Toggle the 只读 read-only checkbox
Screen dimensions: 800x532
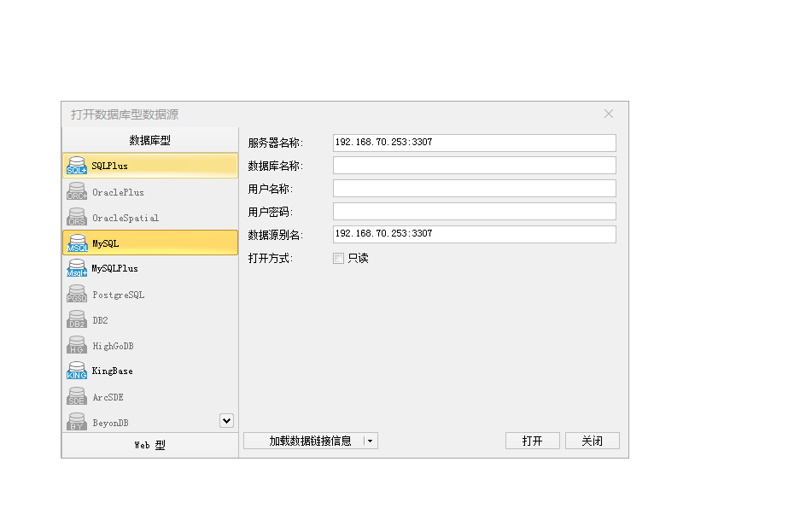[338, 258]
